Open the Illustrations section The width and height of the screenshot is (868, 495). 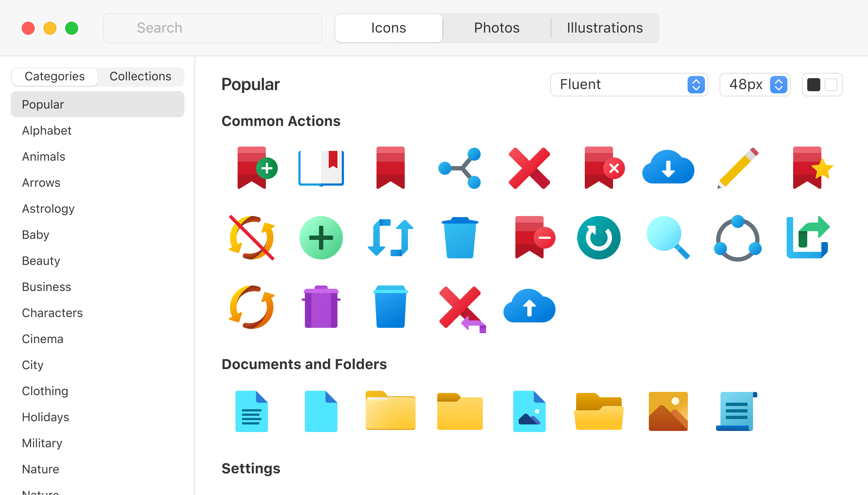(x=604, y=27)
